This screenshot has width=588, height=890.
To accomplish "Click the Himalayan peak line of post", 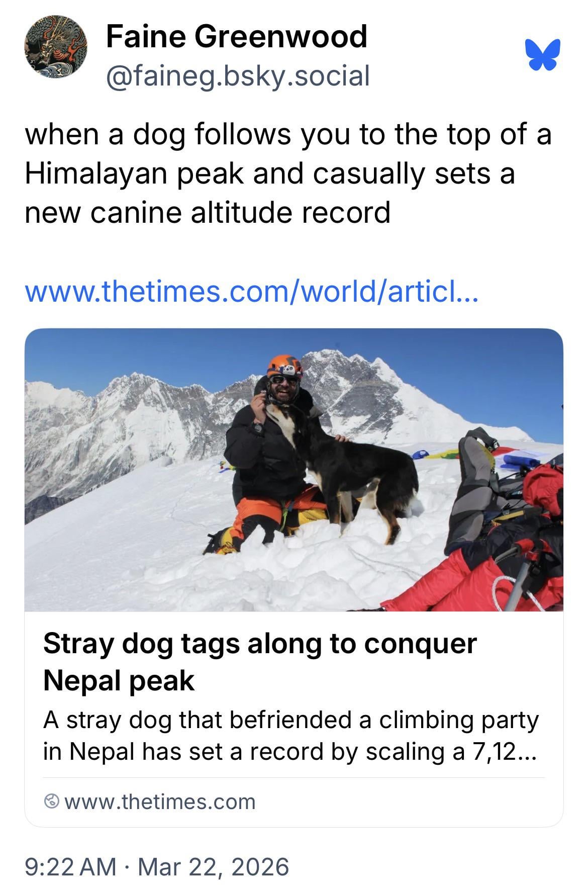I will coord(270,173).
